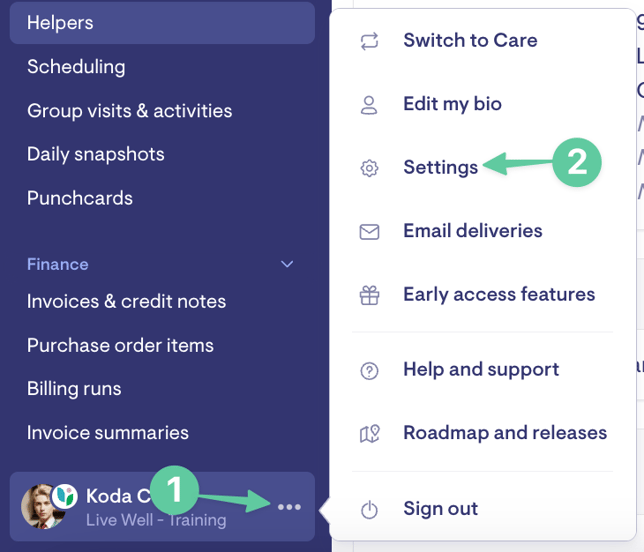644x552 pixels.
Task: Open the three-dot user menu
Action: point(289,507)
